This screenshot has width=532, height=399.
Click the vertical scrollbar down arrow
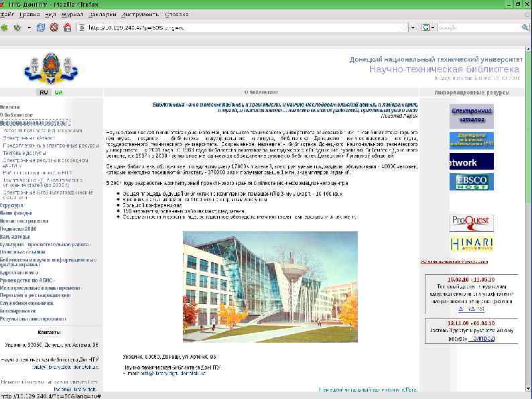click(x=528, y=388)
